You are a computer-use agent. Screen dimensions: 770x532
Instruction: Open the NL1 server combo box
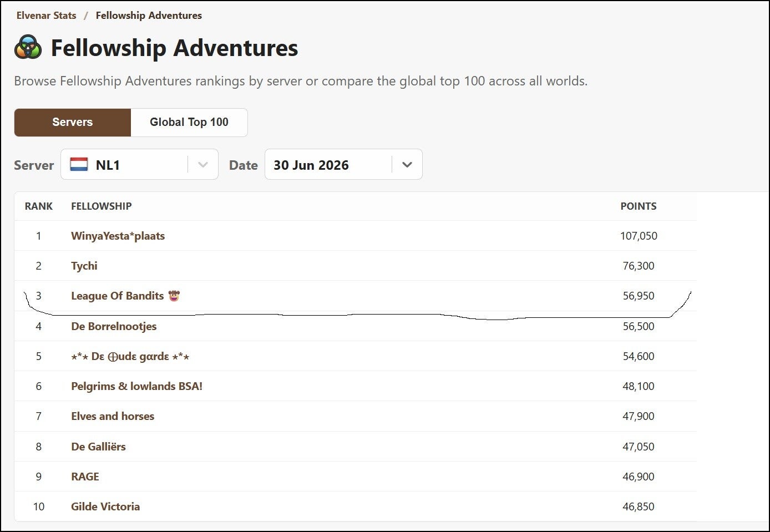[139, 164]
